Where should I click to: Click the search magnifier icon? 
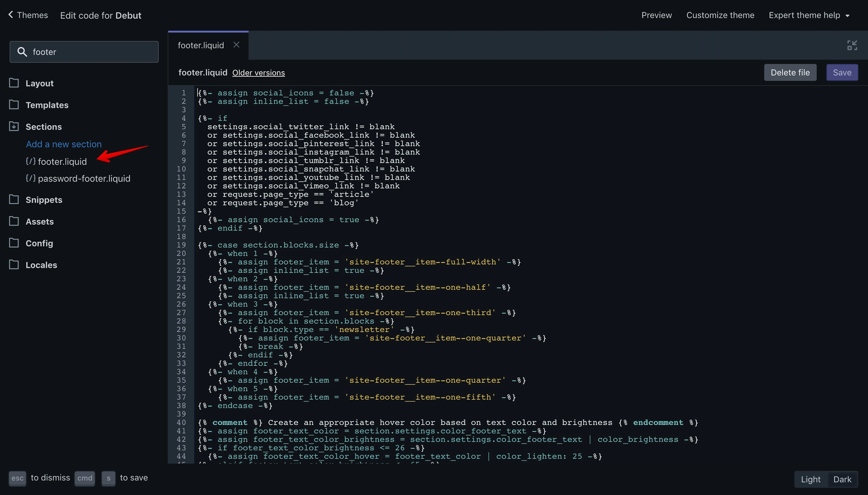[22, 52]
